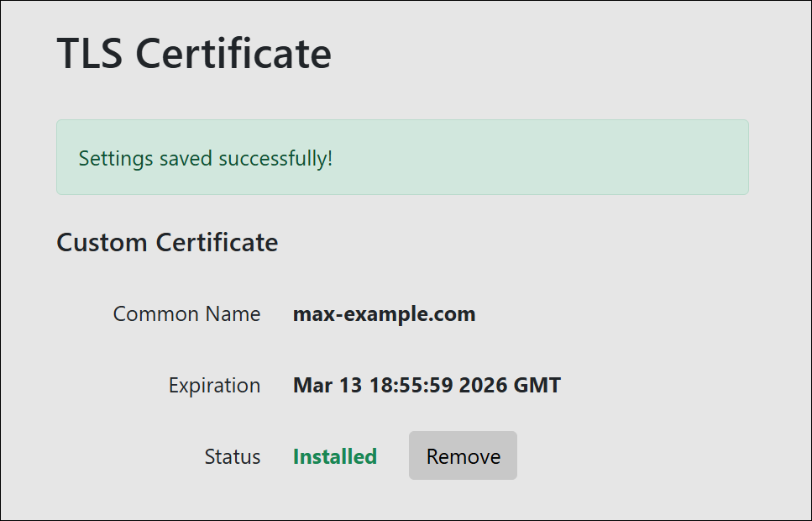Image resolution: width=812 pixels, height=521 pixels.
Task: Click the Custom Certificate section heading
Action: (167, 242)
